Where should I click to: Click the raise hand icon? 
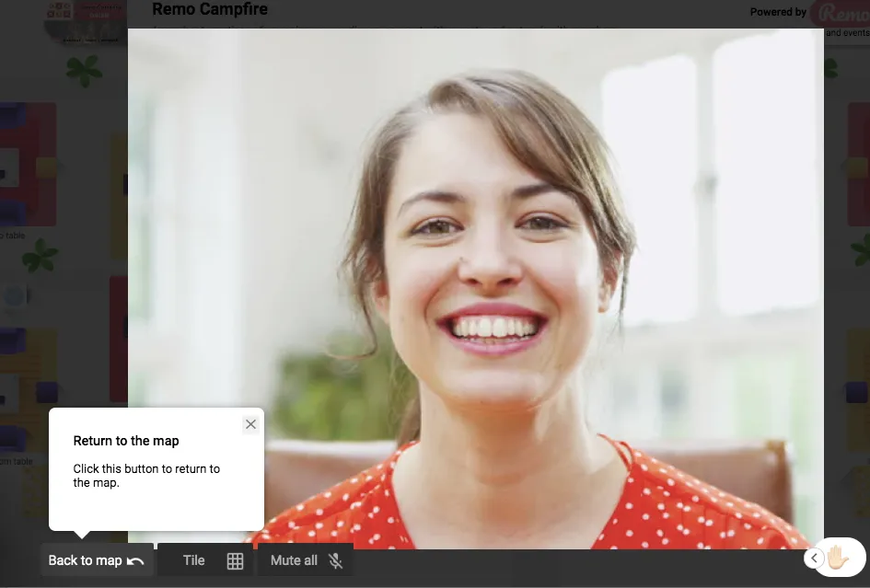click(838, 558)
